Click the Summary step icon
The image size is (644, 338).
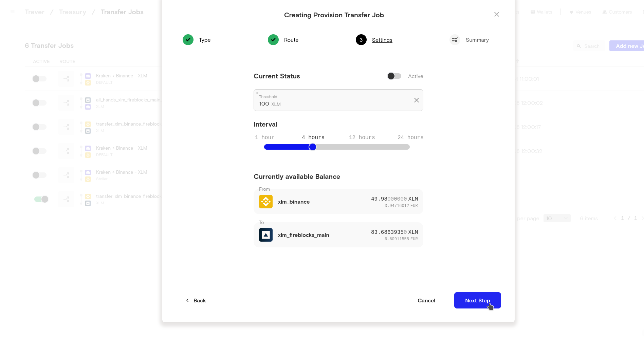click(455, 40)
